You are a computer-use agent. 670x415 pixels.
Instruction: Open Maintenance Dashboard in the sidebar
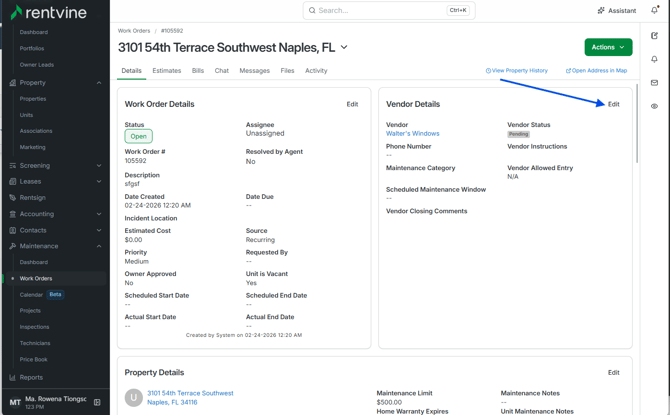[34, 262]
